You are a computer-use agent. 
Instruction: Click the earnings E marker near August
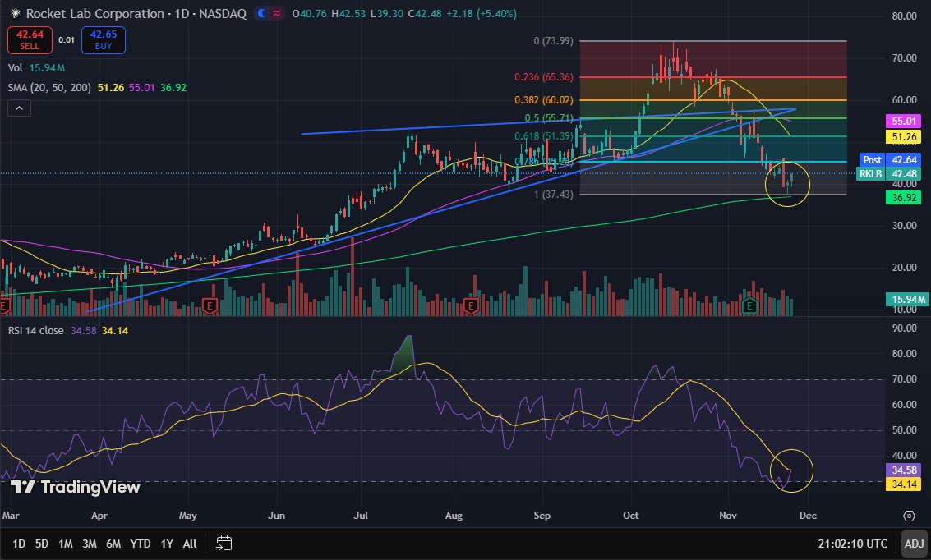(x=471, y=306)
